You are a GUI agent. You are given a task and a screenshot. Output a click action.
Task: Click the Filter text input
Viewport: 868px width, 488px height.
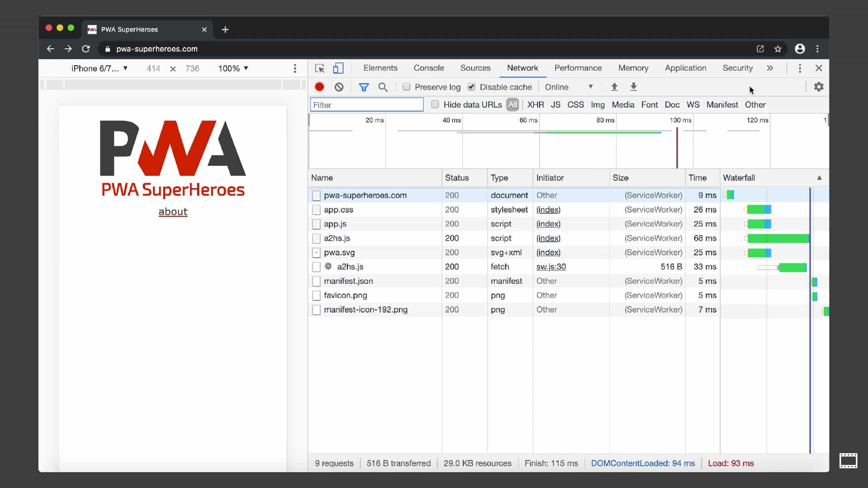(367, 105)
